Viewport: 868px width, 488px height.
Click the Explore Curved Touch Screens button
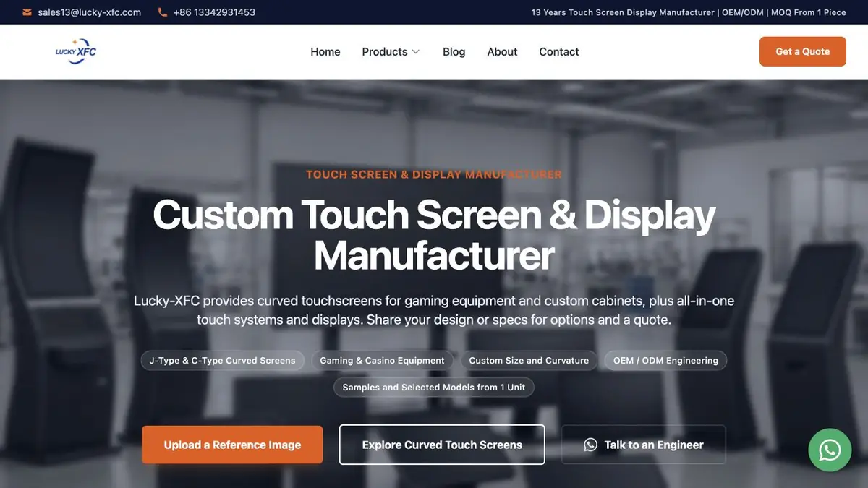point(442,445)
